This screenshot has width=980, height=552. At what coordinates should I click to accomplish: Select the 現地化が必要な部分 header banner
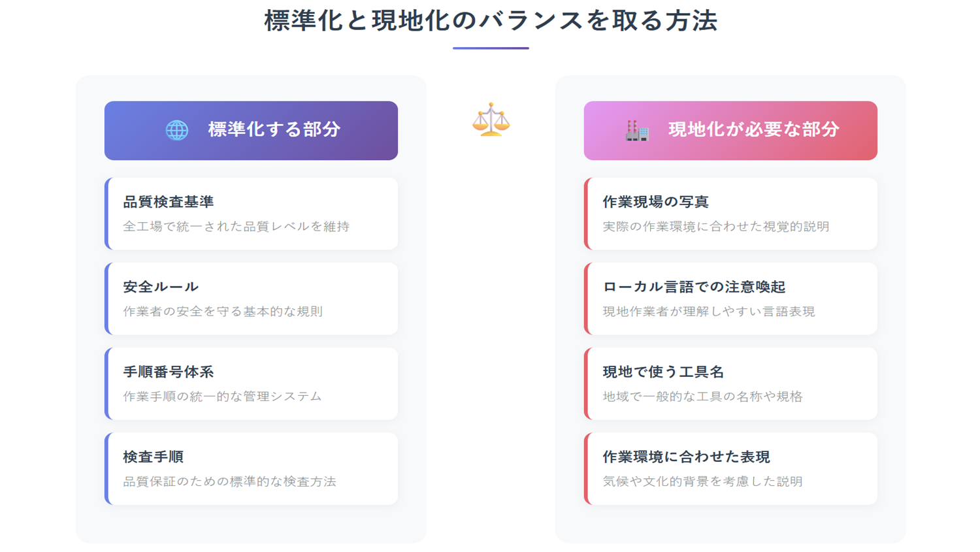(x=730, y=131)
